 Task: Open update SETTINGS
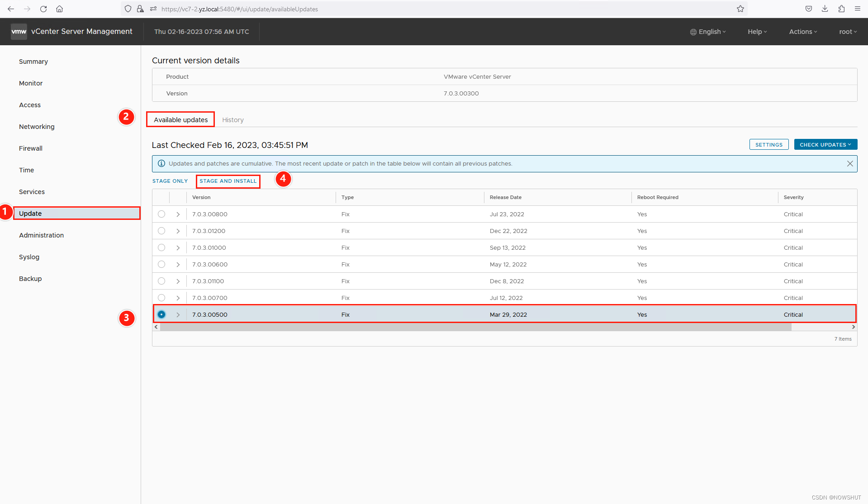(x=768, y=144)
